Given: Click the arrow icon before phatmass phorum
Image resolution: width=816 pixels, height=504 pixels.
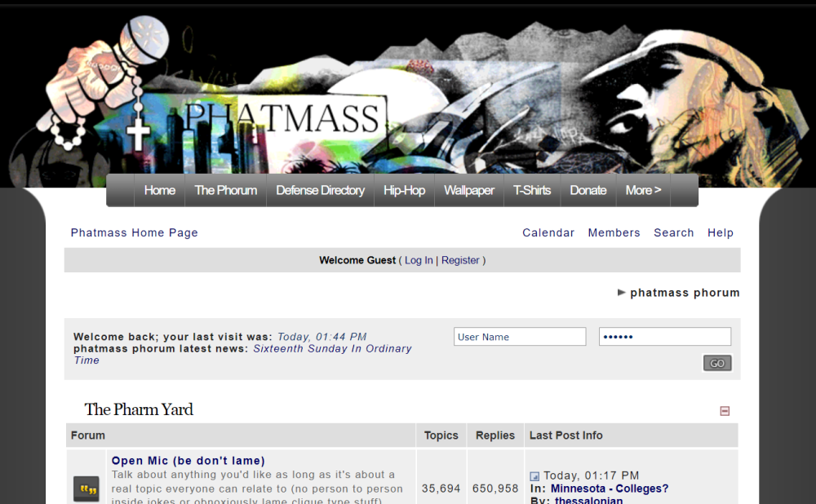Looking at the screenshot, I should (x=621, y=292).
